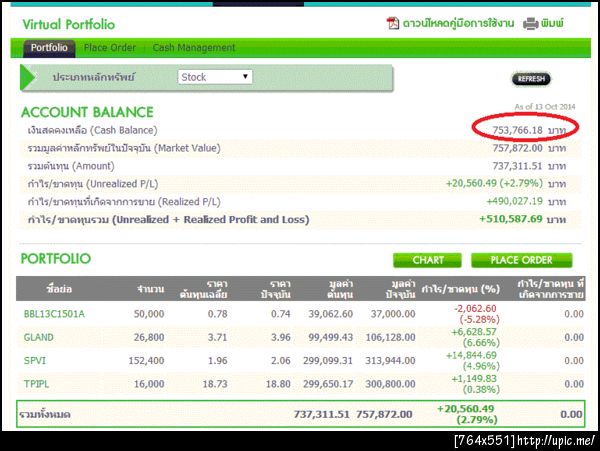Click the PDF manual download icon
Image resolution: width=600 pixels, height=451 pixels.
coord(393,24)
